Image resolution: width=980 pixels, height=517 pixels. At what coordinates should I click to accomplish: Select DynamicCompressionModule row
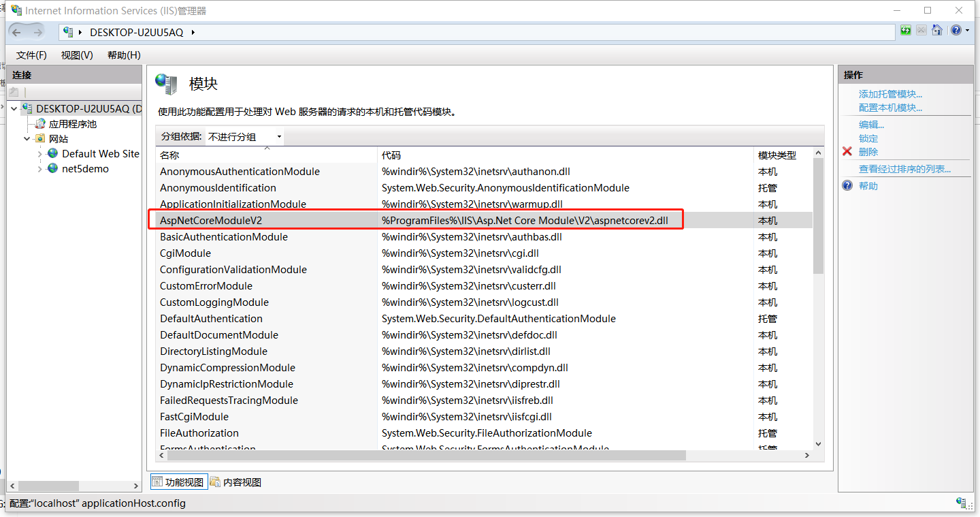click(x=485, y=368)
